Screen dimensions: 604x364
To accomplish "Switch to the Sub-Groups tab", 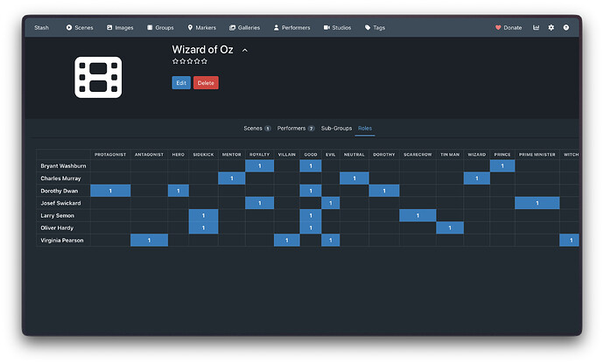I will [x=336, y=129].
